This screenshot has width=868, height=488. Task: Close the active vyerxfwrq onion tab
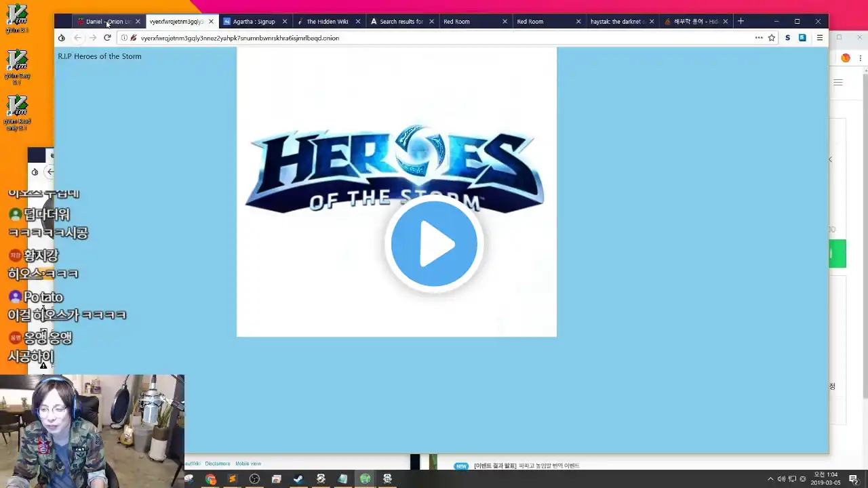point(211,22)
